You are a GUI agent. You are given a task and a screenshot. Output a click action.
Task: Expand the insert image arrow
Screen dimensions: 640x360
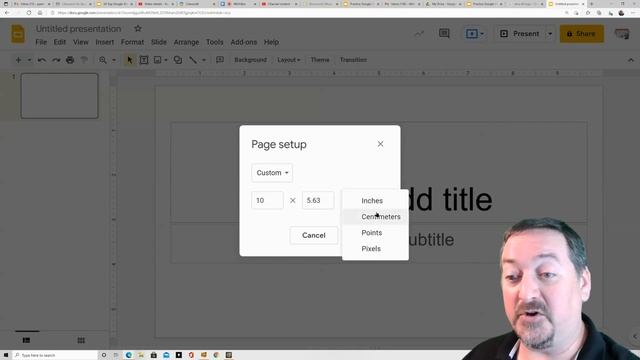pos(166,60)
